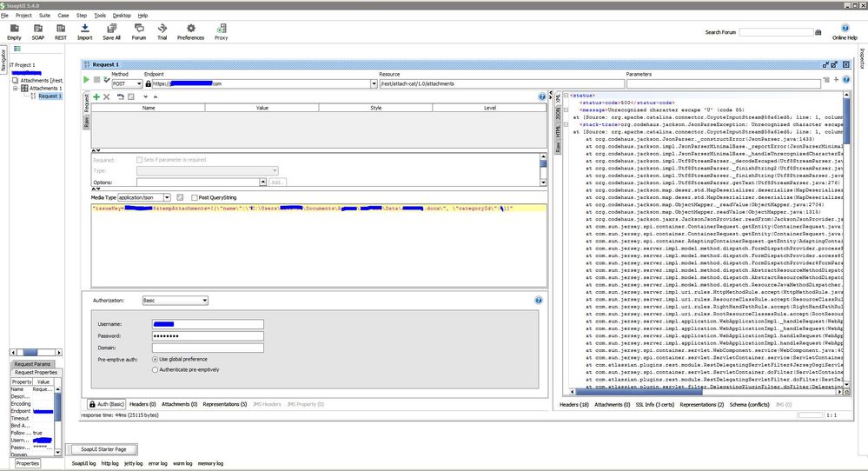868x471 pixels.
Task: Click the green plus add parameter icon
Action: (96, 96)
